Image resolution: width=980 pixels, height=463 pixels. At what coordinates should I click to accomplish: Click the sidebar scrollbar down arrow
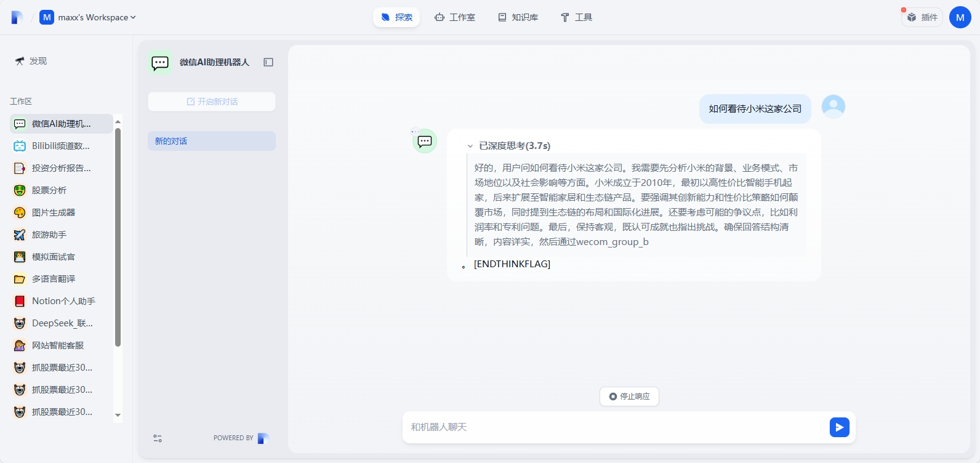pos(118,416)
